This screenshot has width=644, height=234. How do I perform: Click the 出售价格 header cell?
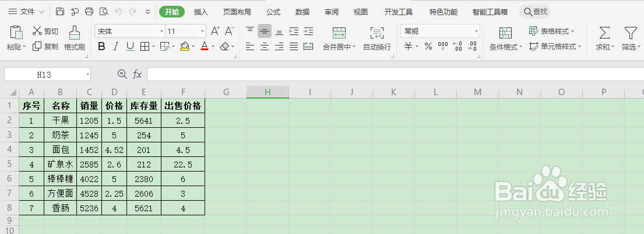pyautogui.click(x=183, y=106)
